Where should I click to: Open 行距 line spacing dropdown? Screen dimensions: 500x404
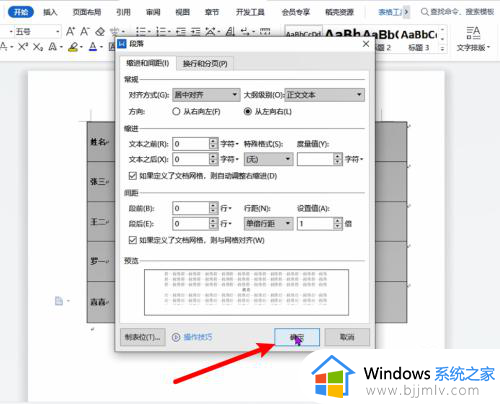pos(269,223)
